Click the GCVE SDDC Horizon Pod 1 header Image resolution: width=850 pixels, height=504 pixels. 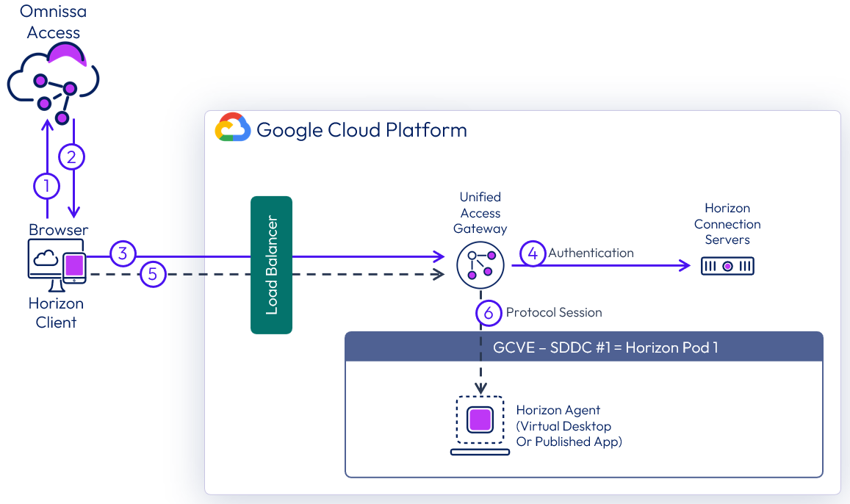pyautogui.click(x=584, y=347)
